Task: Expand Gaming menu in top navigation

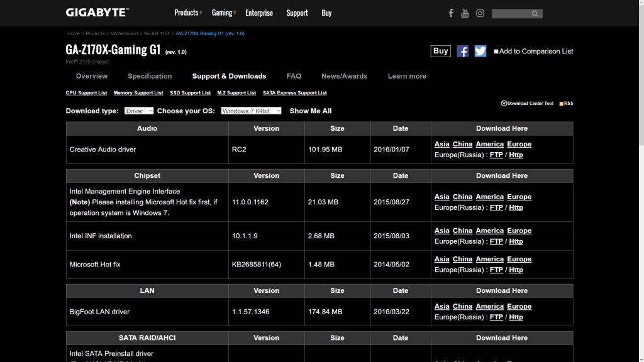Action: 224,13
